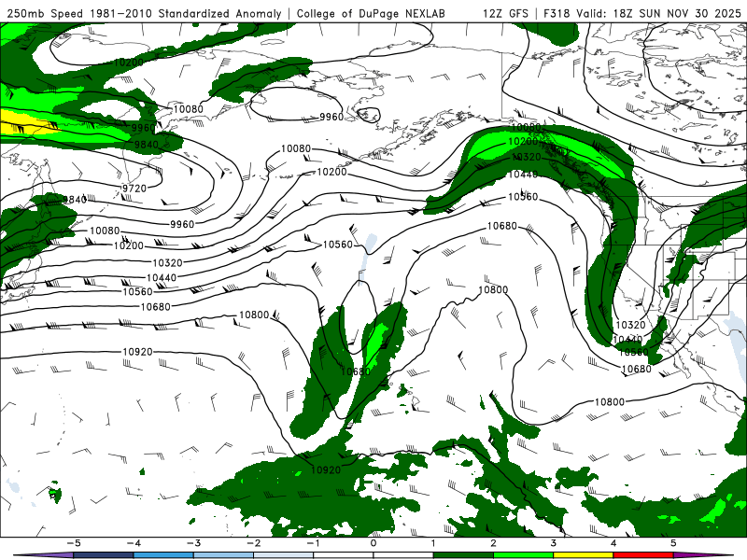The width and height of the screenshot is (747, 560).
Task: Click the '-2' legend tick label
Action: coord(253,543)
